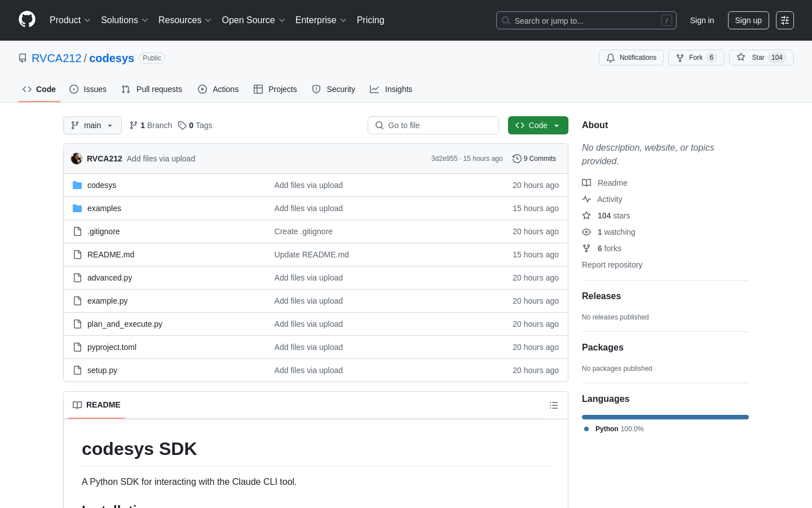The width and height of the screenshot is (812, 508).
Task: Switch to the Insights tab
Action: pyautogui.click(x=391, y=89)
